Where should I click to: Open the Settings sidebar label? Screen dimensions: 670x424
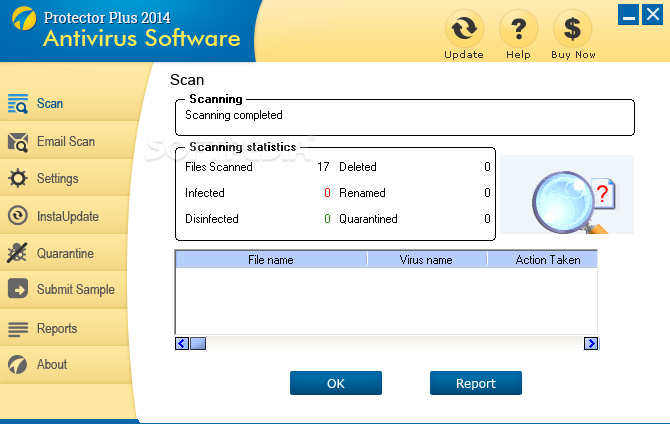pos(58,178)
